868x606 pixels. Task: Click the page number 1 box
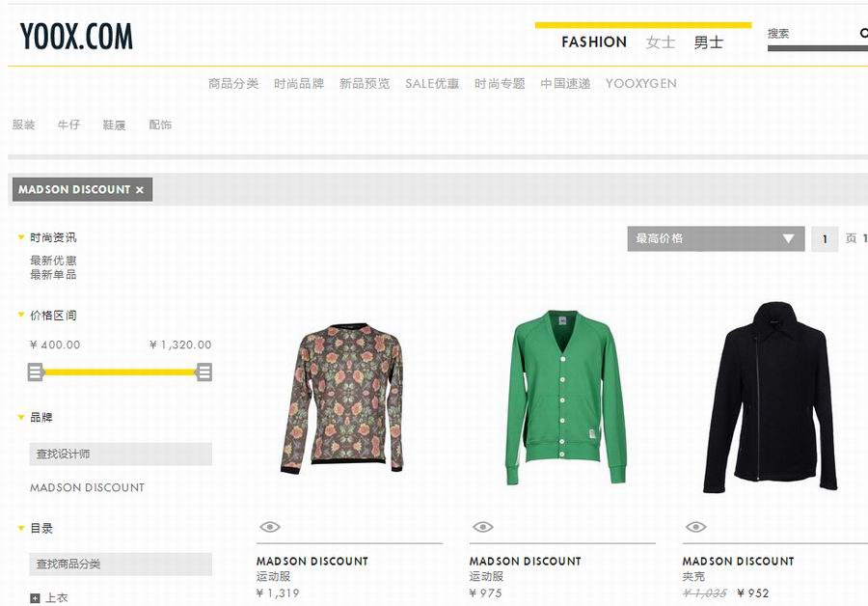[x=825, y=239]
